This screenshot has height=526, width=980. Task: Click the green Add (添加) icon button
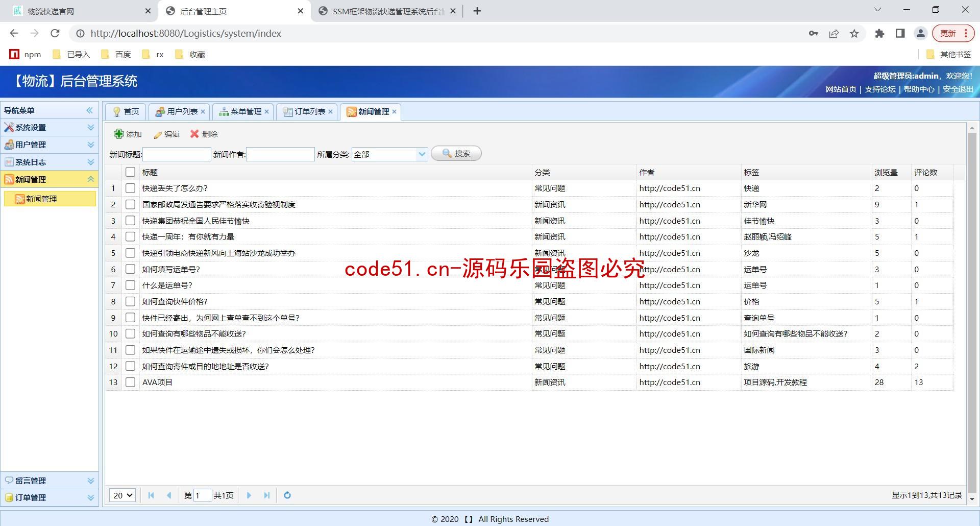(x=128, y=134)
